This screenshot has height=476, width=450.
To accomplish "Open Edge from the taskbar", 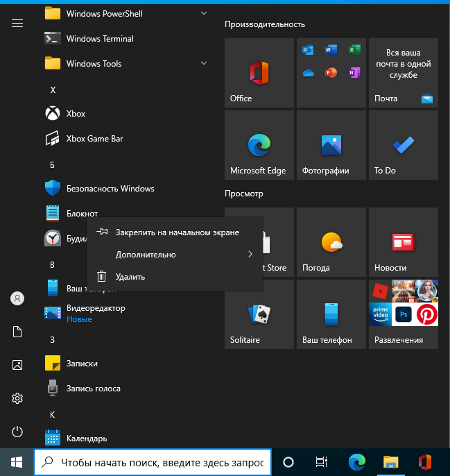I will (357, 462).
